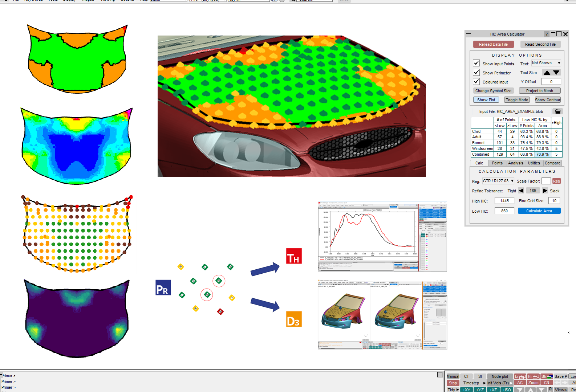Toggle Coloured Input checkbox
The image size is (576, 392).
pyautogui.click(x=476, y=82)
